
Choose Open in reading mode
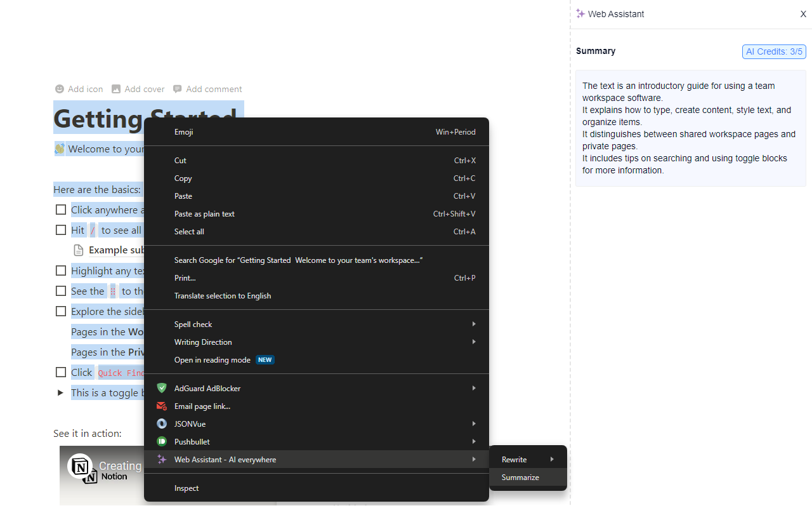[317, 359]
